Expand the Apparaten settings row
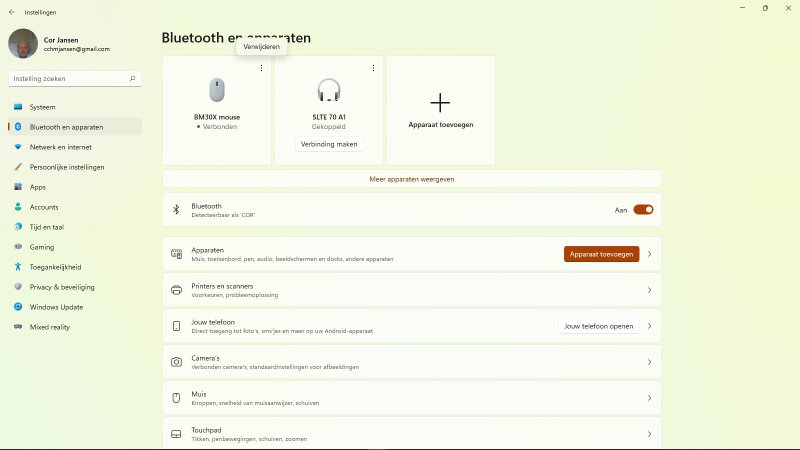 pos(649,254)
